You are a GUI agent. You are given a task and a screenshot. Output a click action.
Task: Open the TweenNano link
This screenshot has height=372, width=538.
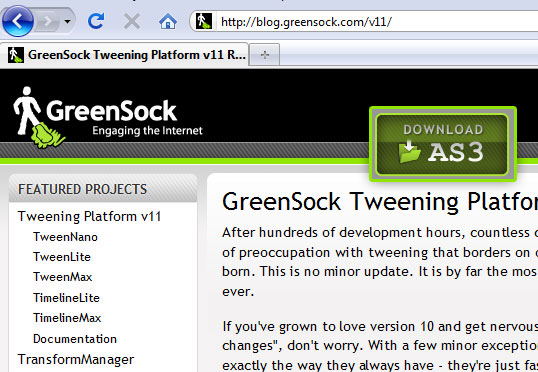[x=65, y=237]
